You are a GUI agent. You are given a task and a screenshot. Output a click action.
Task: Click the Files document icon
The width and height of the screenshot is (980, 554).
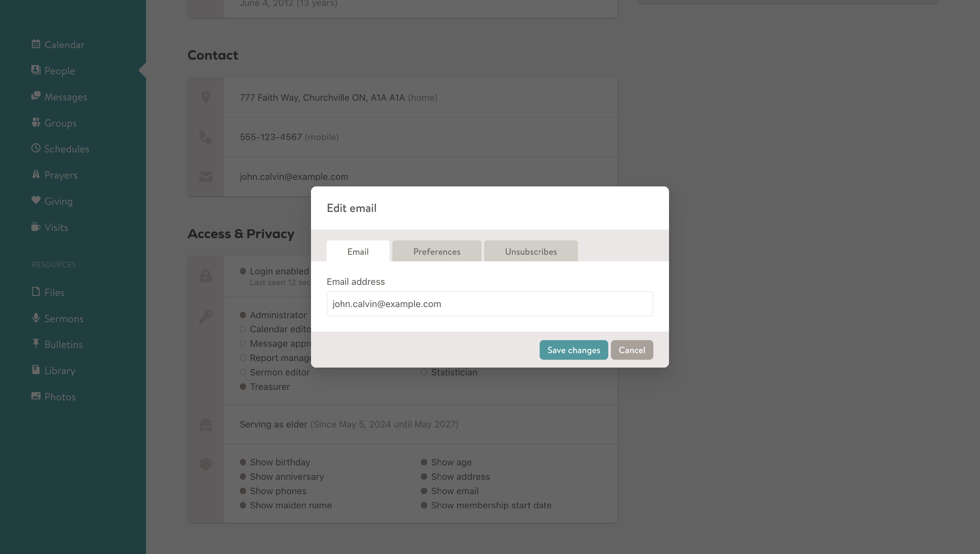pyautogui.click(x=36, y=292)
